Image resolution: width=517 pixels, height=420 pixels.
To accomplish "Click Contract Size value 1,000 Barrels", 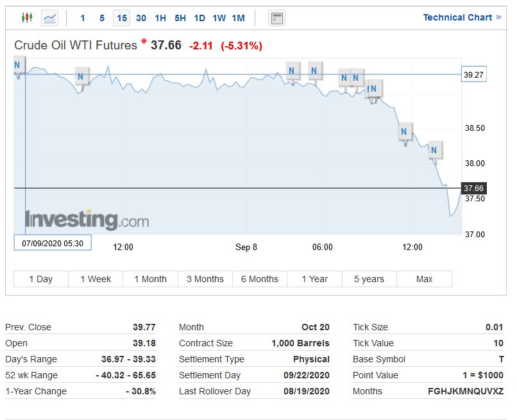I will (x=300, y=343).
